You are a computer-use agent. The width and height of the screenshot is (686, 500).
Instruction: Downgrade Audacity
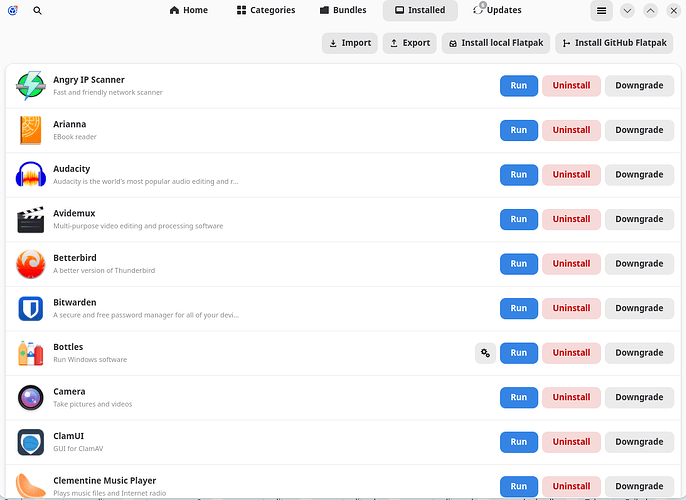click(639, 175)
